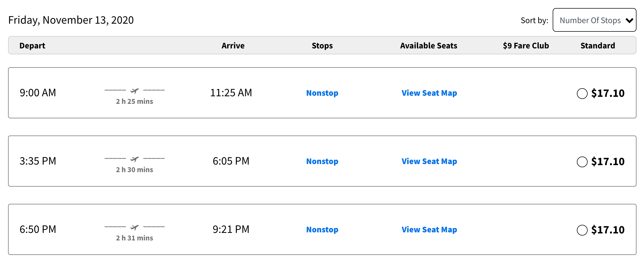
Task: Select the $17.10 fare for the 6:50 PM flight
Action: [x=582, y=230]
